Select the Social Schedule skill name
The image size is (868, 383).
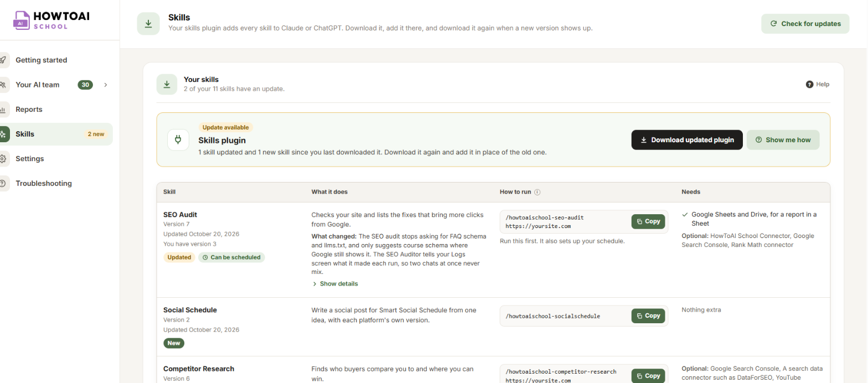pos(190,310)
